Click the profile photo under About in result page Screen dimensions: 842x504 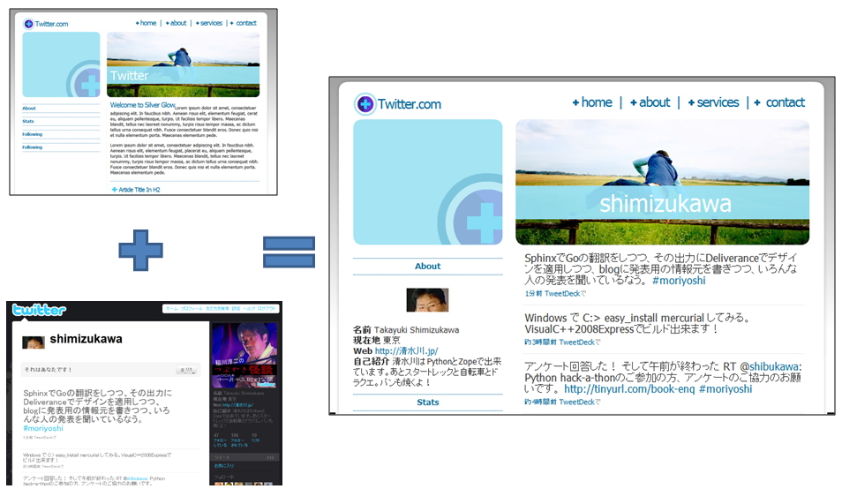point(427,300)
